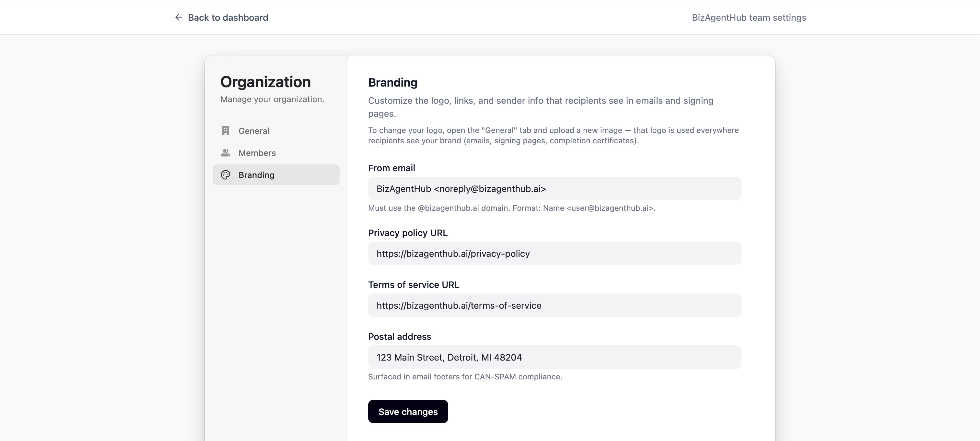Screen dimensions: 980x441
Task: Click into the Postal address field
Action: pyautogui.click(x=554, y=357)
